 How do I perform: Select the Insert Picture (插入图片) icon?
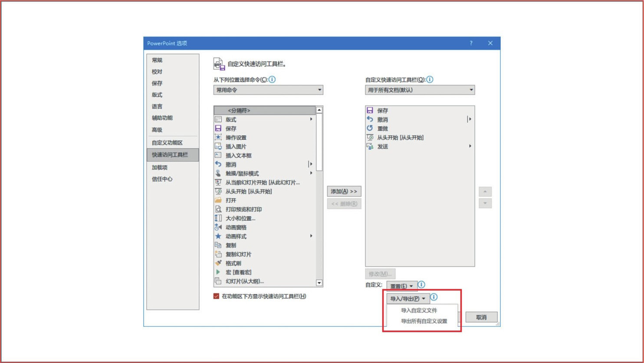click(218, 146)
